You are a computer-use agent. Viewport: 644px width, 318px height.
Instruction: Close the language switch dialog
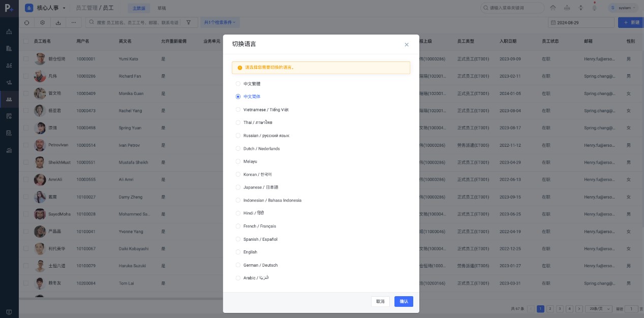406,45
